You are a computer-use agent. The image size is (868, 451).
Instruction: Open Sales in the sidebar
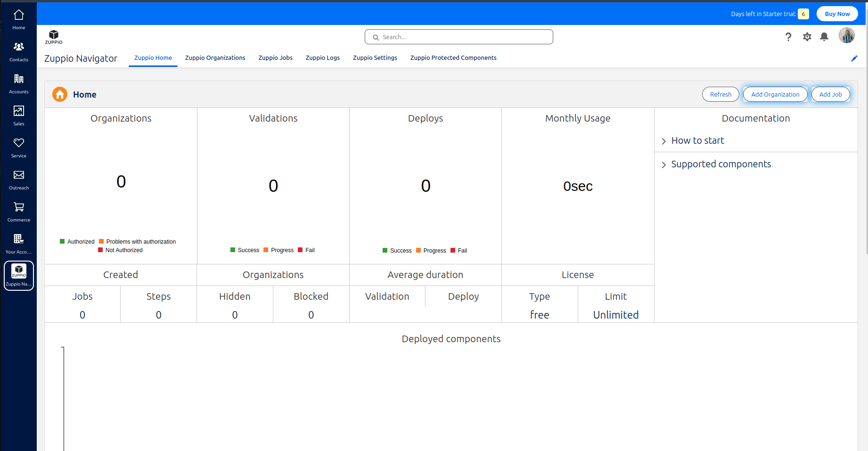point(18,115)
